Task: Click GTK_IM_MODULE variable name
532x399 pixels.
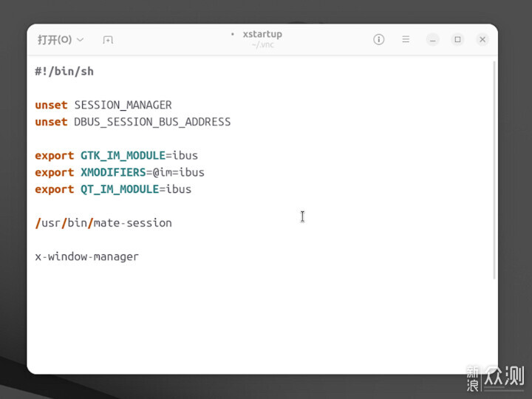Action: point(123,156)
